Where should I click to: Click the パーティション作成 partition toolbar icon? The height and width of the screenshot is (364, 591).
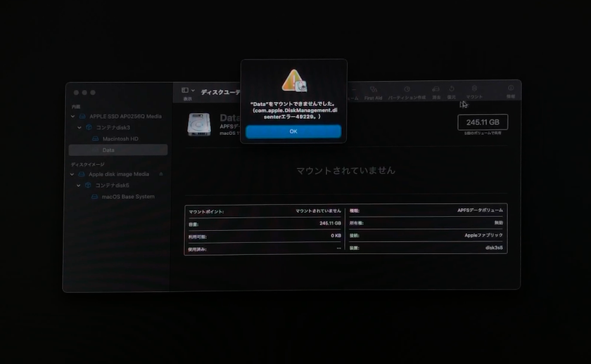(x=407, y=89)
